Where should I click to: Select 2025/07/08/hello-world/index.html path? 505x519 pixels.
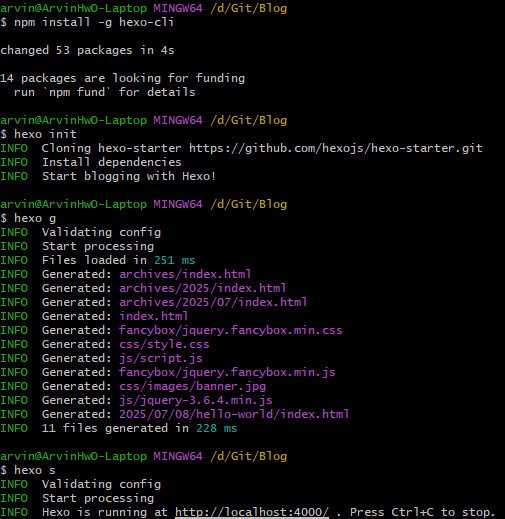(234, 414)
